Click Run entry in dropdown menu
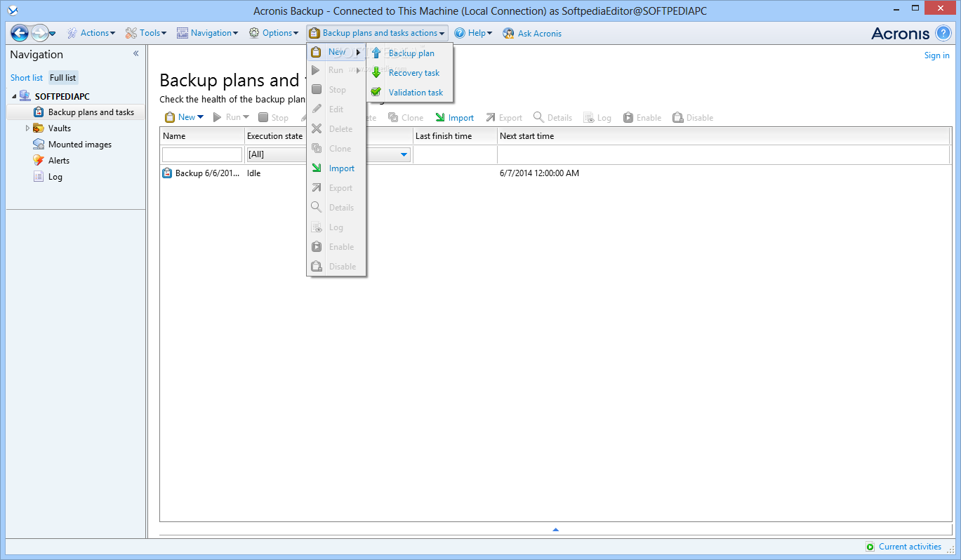Screen dimensions: 961x560 pos(336,70)
